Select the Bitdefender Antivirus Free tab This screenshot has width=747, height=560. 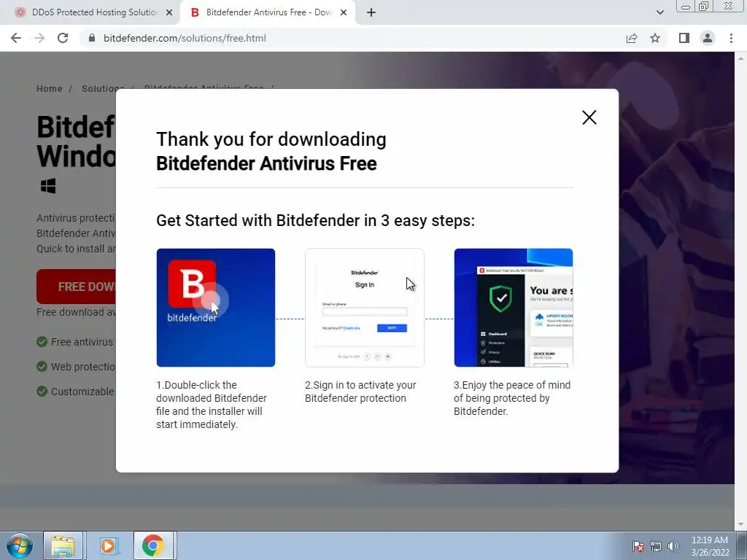point(267,12)
